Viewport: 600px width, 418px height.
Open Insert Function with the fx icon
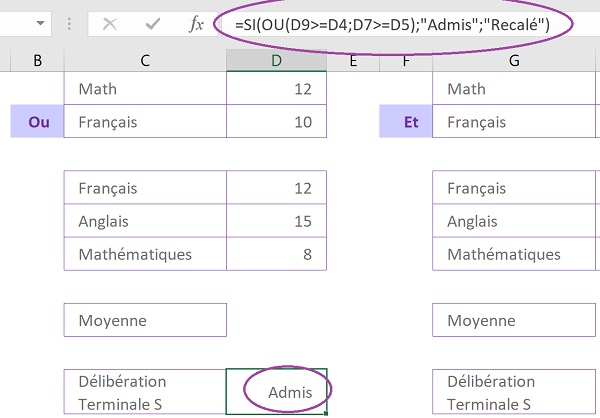pos(197,23)
